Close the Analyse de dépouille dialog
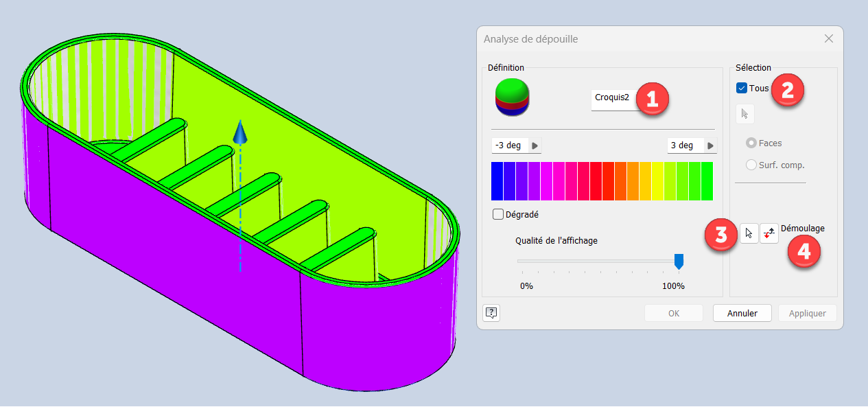 (829, 39)
